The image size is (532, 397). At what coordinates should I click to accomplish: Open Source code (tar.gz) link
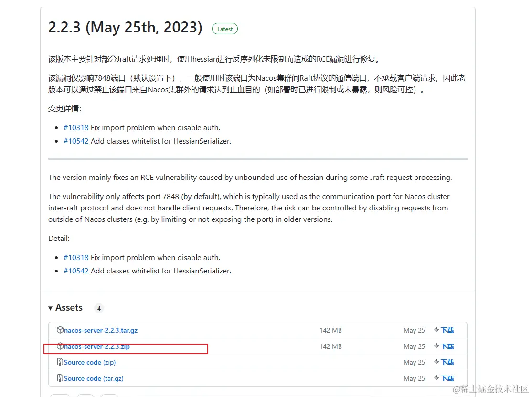(x=94, y=378)
